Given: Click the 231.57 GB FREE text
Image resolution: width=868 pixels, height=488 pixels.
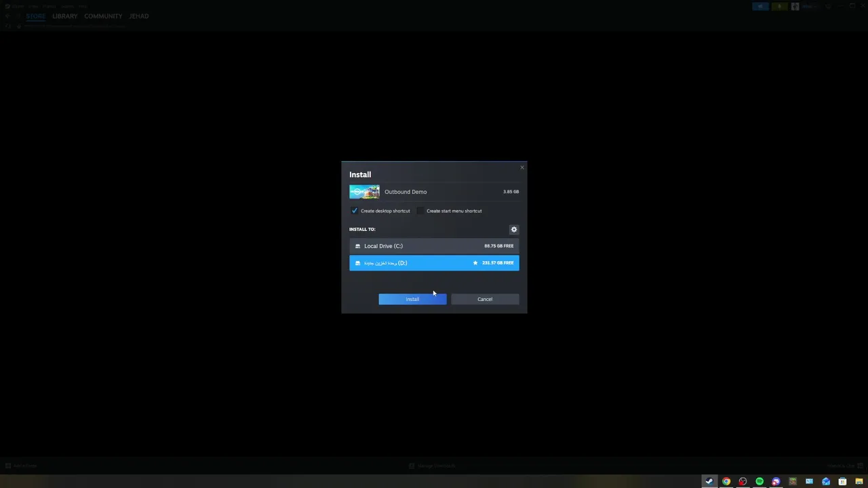Looking at the screenshot, I should [498, 263].
